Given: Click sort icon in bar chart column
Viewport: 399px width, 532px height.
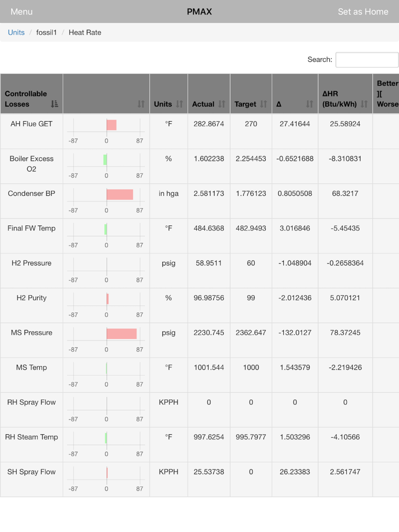Looking at the screenshot, I should pos(141,104).
